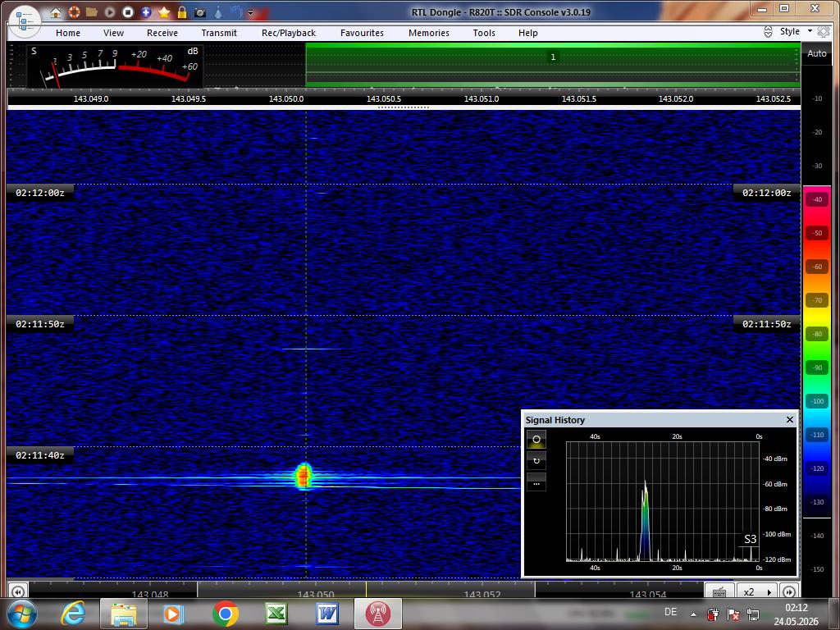The height and width of the screenshot is (630, 840).
Task: Open the folder icon in quick access toolbar
Action: (92, 11)
